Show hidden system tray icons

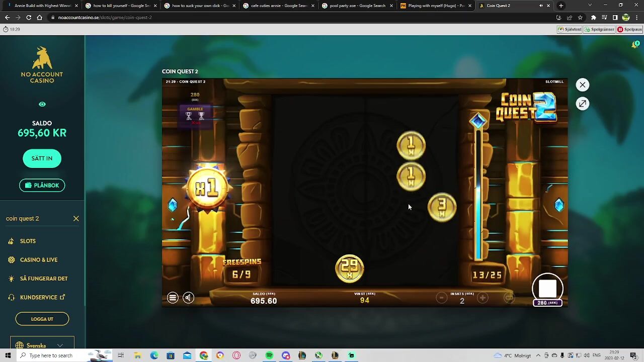tap(539, 355)
